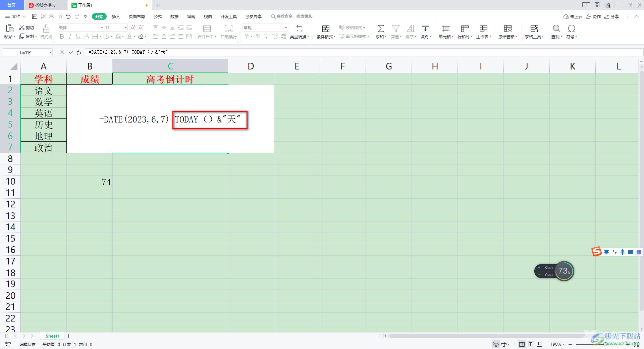Click the Find magnifier icon
Screen dimensions: 644x349
(556, 28)
